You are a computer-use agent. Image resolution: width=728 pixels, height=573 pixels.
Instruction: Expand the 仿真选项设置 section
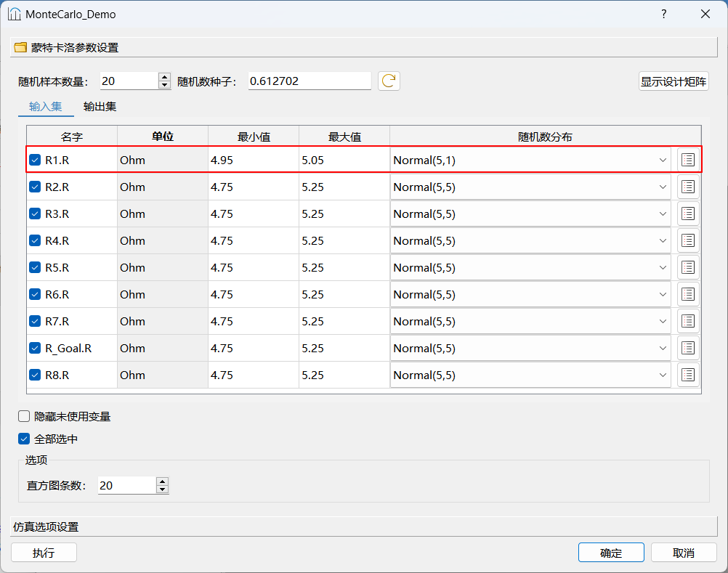(x=45, y=527)
